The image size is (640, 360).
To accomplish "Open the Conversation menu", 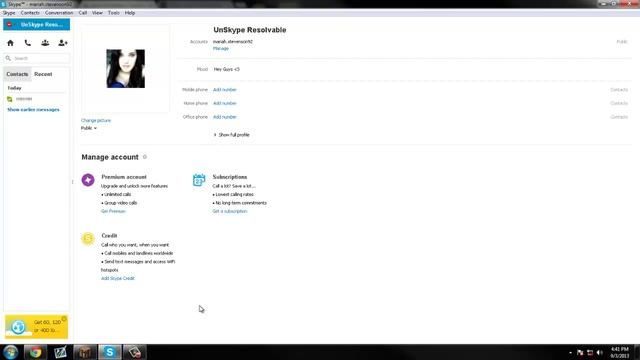I will point(59,13).
